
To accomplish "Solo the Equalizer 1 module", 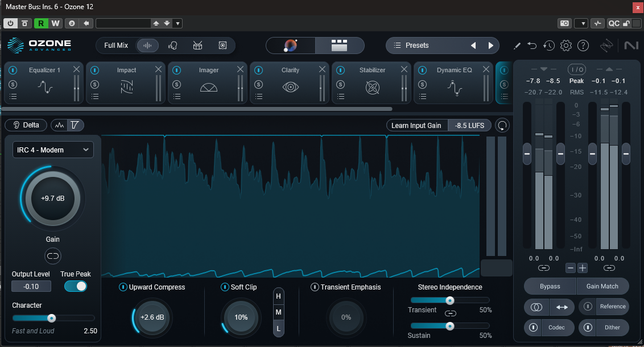I will (13, 84).
